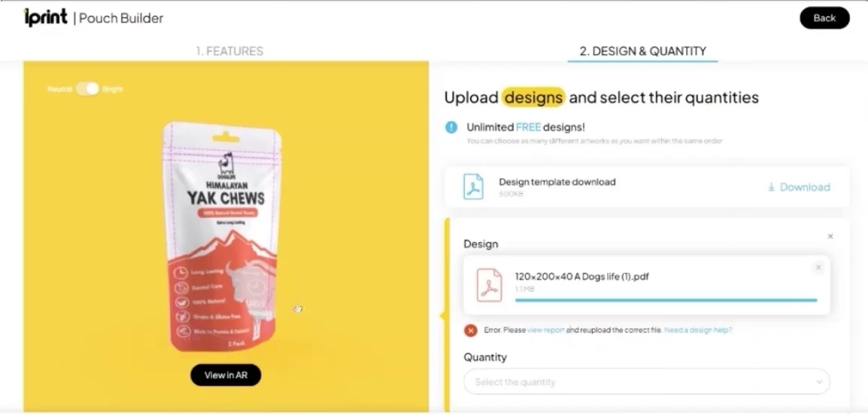Select the 2. DESIGN & QUANTITY tab

pyautogui.click(x=642, y=51)
